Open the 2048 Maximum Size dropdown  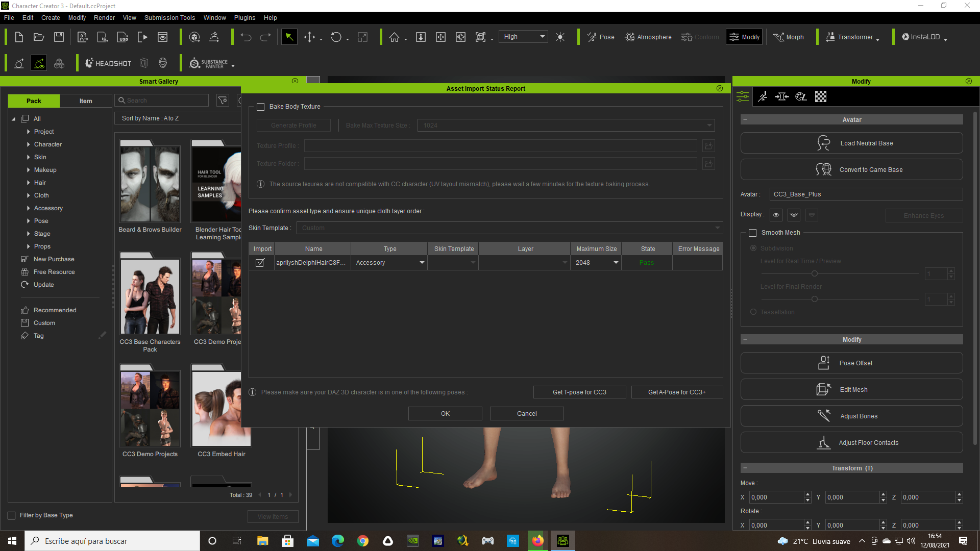(596, 263)
